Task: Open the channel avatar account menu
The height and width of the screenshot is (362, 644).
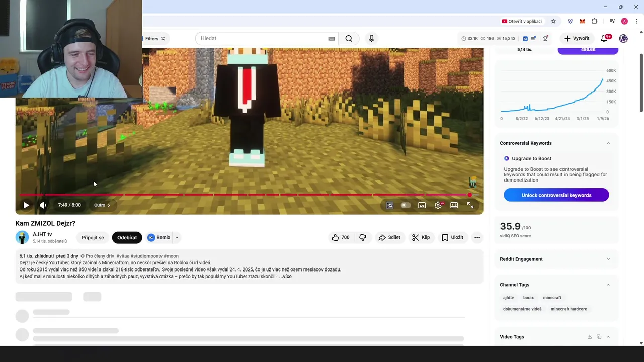Action: [x=623, y=39]
